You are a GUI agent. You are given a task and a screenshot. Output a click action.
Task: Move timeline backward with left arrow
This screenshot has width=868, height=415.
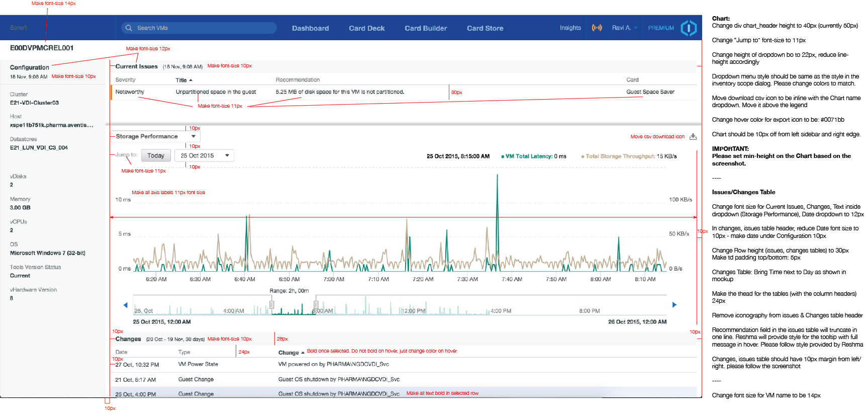click(x=126, y=305)
